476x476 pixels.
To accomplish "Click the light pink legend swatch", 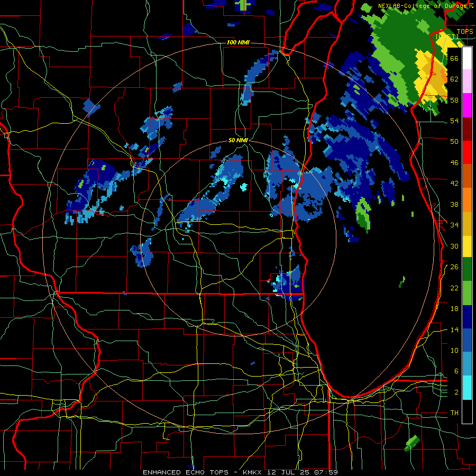I will tap(467, 81).
